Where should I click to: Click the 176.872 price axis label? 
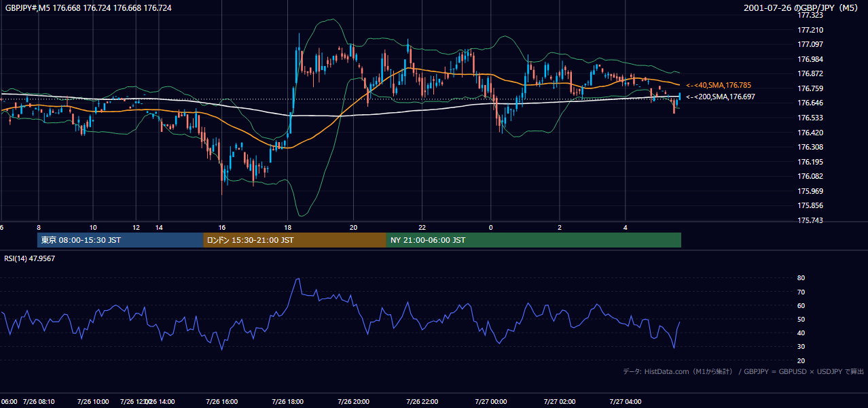coord(810,73)
